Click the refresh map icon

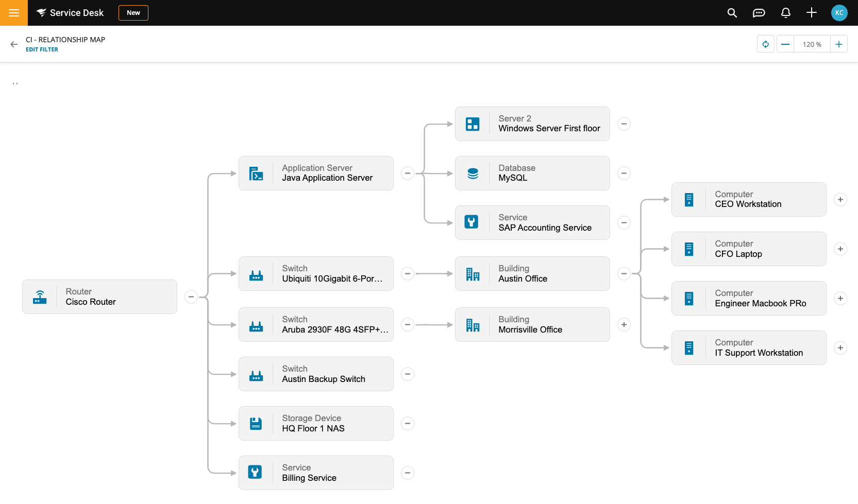[766, 44]
